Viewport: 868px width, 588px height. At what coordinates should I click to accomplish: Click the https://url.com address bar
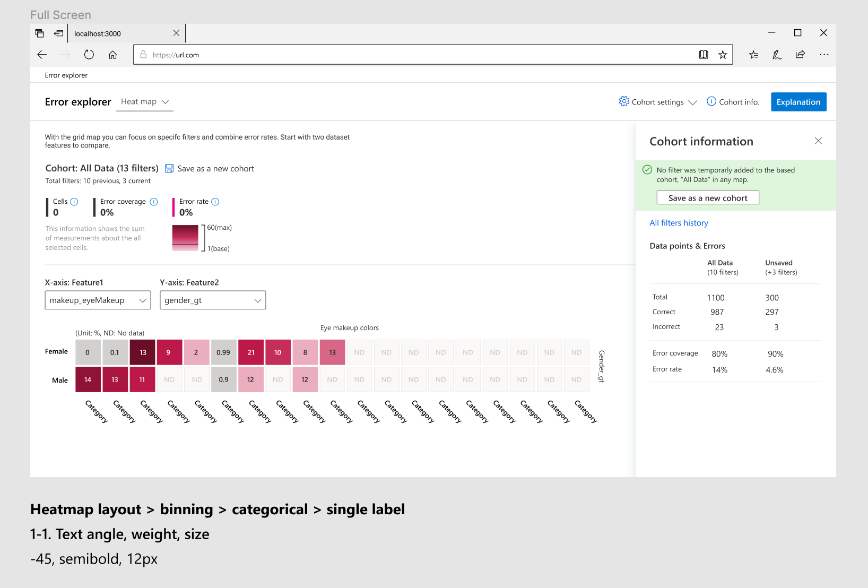(x=433, y=55)
